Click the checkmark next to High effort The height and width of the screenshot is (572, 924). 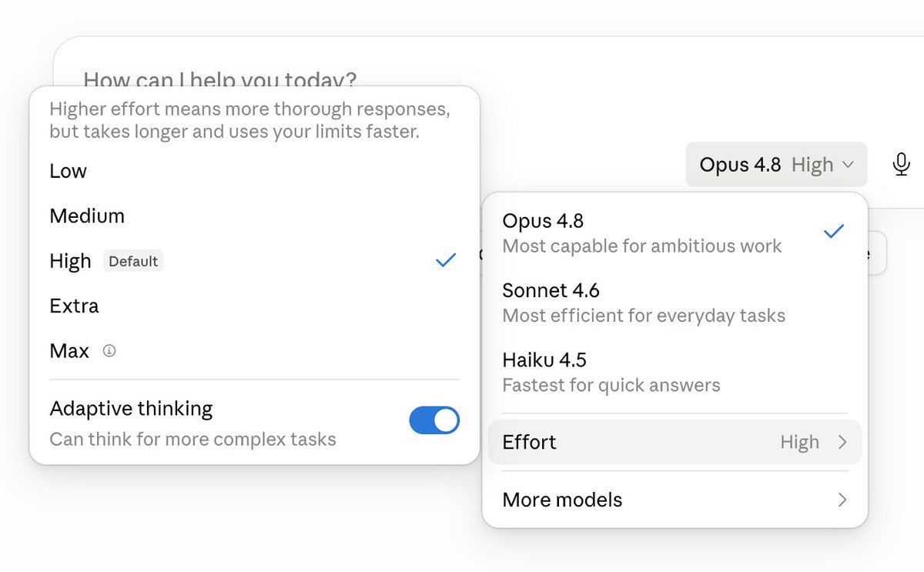click(x=446, y=260)
